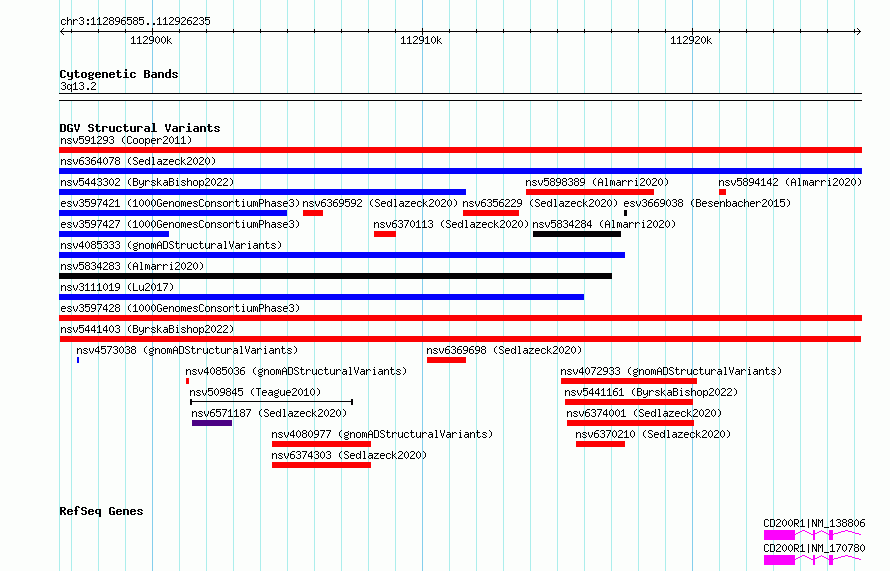Open the nsv5441161 (ByrskaBishop2022) label
The image size is (890, 571).
click(x=651, y=392)
